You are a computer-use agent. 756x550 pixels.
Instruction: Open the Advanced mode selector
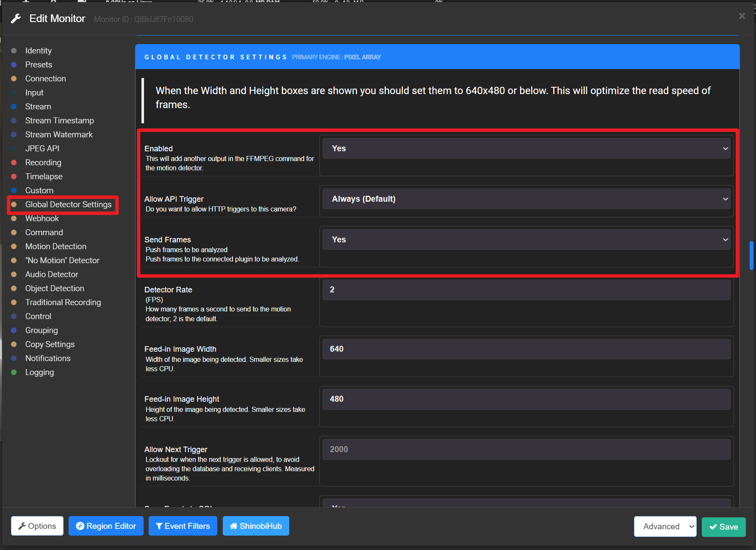(x=665, y=526)
